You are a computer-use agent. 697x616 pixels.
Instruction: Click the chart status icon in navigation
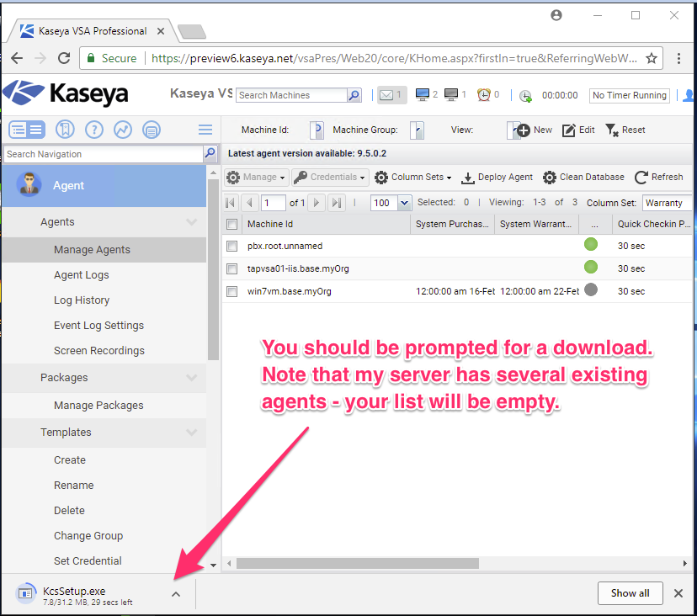point(123,130)
